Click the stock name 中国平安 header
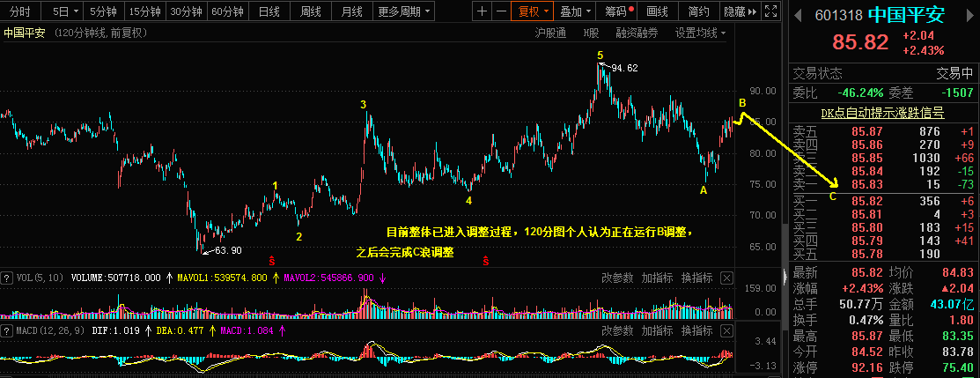 click(x=908, y=16)
